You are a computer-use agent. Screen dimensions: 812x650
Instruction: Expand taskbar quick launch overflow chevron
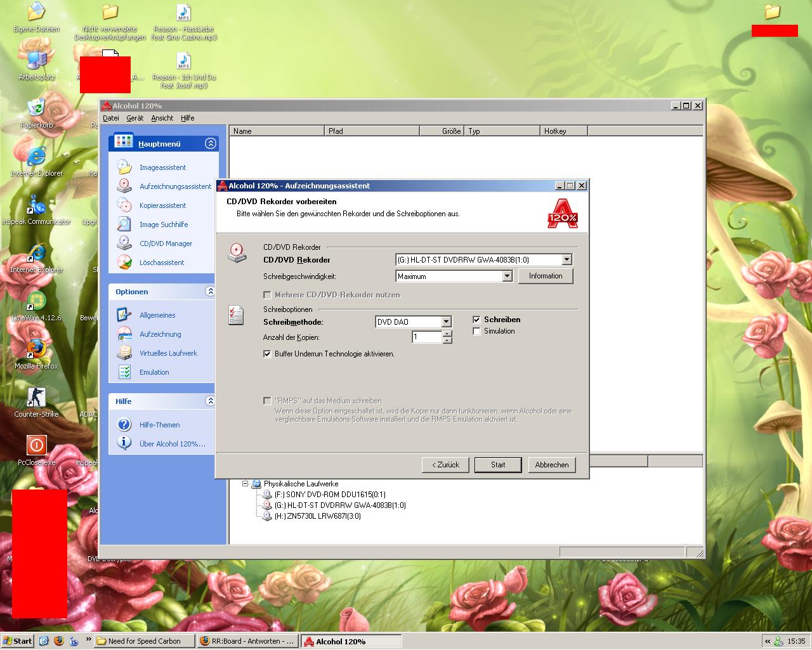[x=88, y=640]
